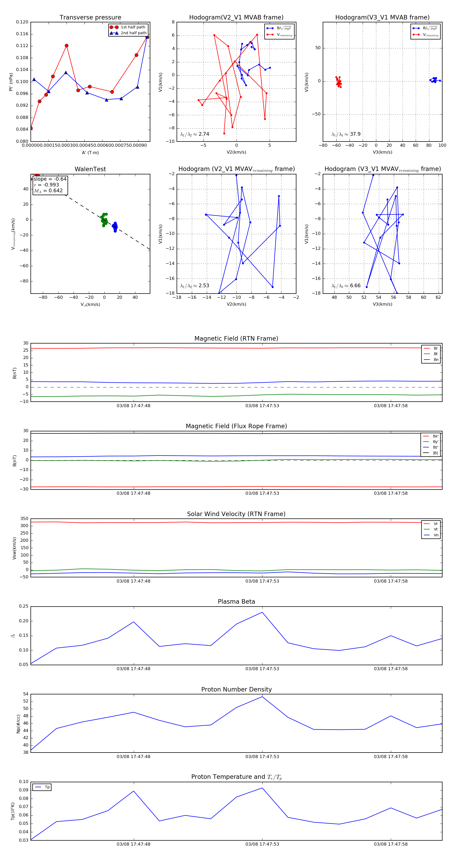Click the 'λ1/λ3 ≈ 6.66' ratio label
The width and height of the screenshot is (473, 868).
(346, 286)
